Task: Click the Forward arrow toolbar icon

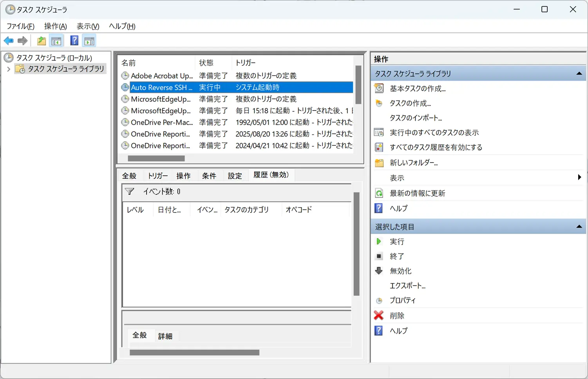Action: point(23,40)
